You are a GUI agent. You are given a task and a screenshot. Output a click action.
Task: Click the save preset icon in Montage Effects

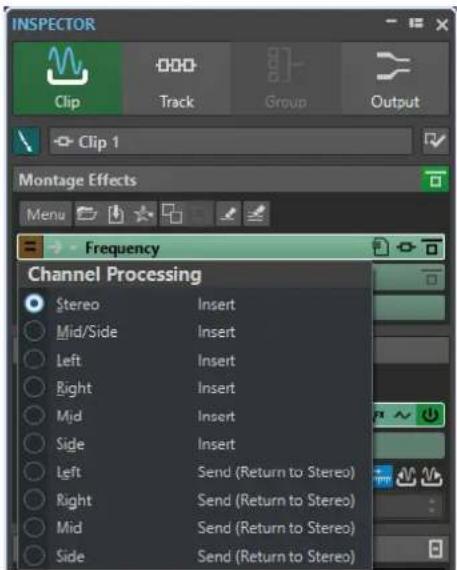click(x=116, y=214)
